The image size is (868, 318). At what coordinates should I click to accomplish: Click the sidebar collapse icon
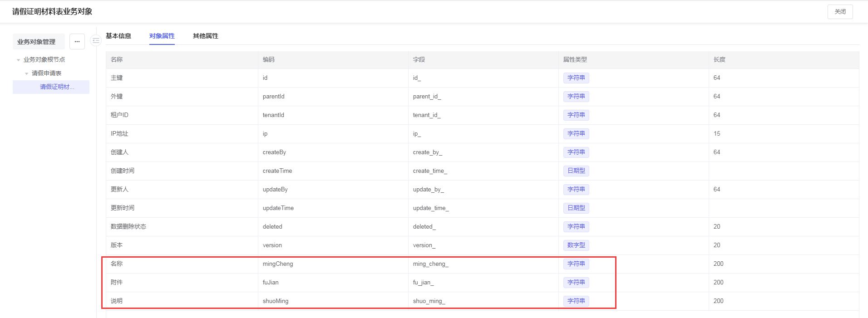pyautogui.click(x=96, y=41)
